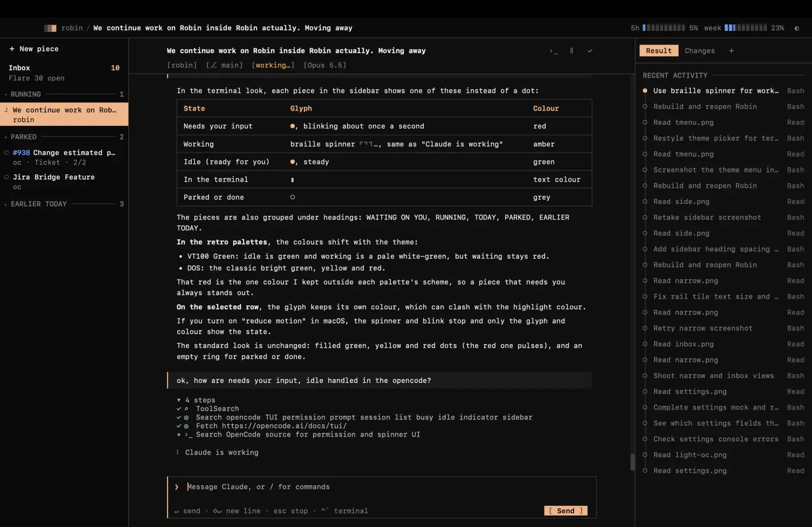Select the 'Jira Bridge Feature' piece
This screenshot has height=527, width=812.
click(64, 182)
